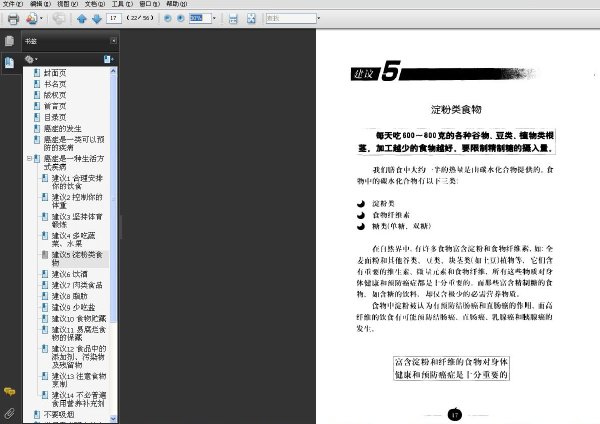
Task: Click the zoom percentage input field
Action: 200,18
